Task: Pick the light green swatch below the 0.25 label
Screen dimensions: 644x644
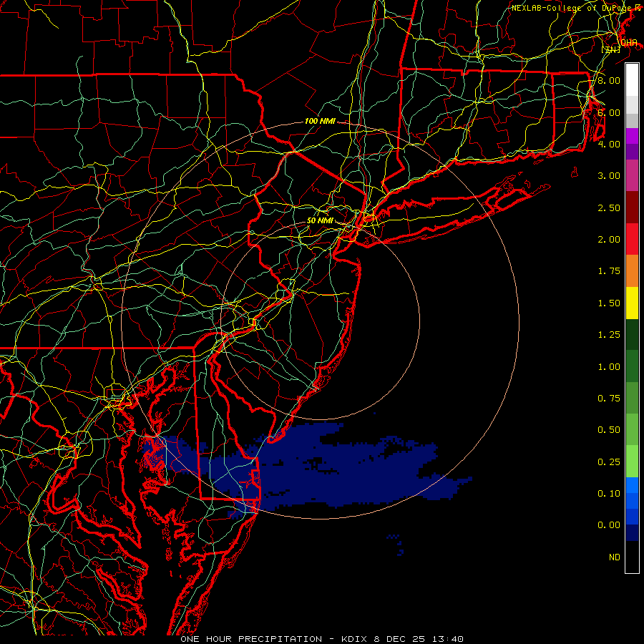Action: 632,462
